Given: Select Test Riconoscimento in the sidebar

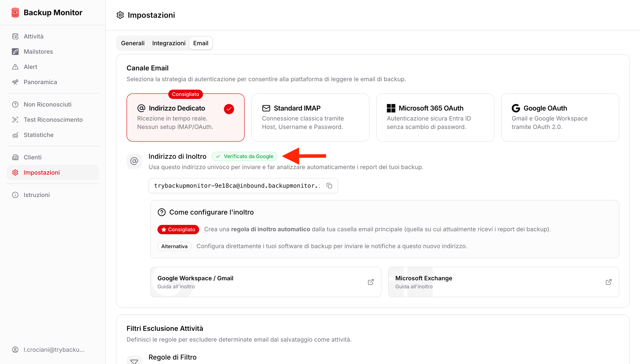Looking at the screenshot, I should 53,119.
